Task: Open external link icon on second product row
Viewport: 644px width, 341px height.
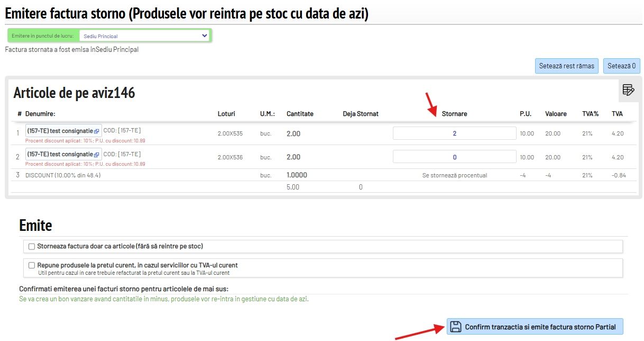Action: 97,155
